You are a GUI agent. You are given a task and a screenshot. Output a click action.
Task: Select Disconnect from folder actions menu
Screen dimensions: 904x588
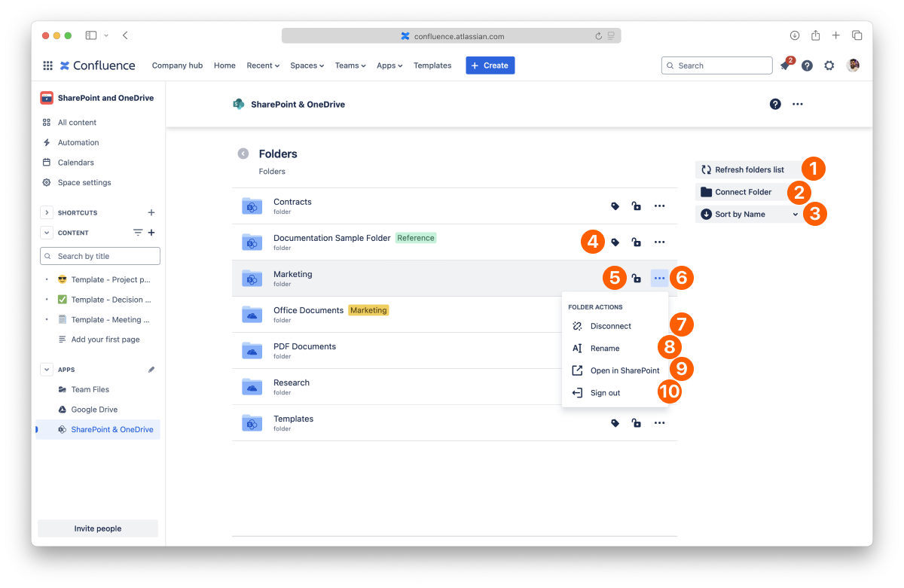click(x=610, y=326)
